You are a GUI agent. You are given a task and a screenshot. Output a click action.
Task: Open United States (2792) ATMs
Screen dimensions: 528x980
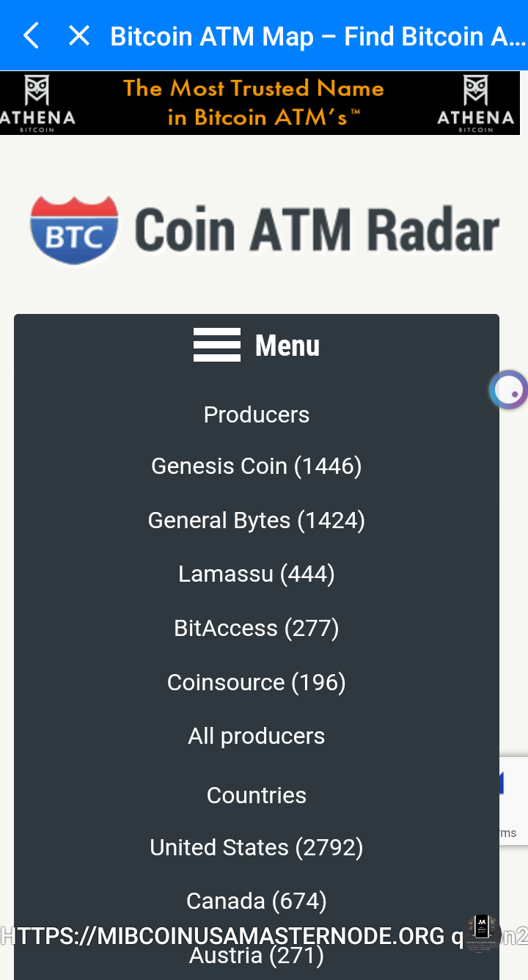coord(257,847)
